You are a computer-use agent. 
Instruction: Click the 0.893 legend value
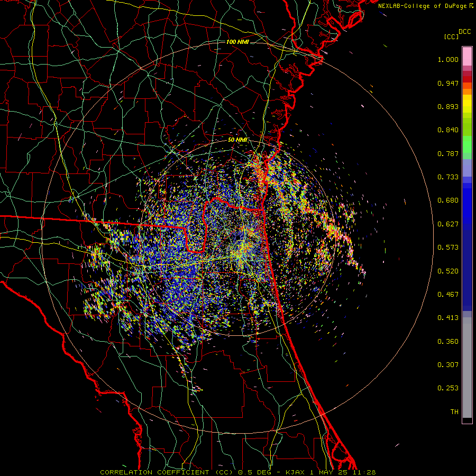pos(448,106)
